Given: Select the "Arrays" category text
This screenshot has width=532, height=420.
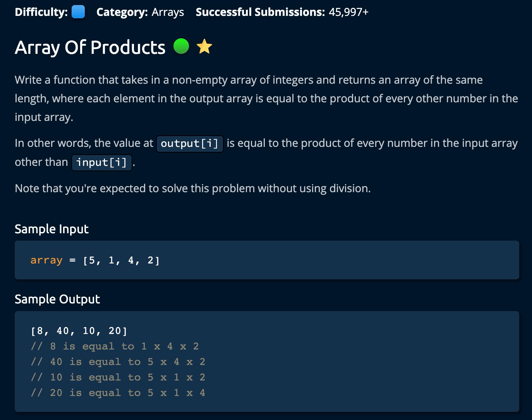Looking at the screenshot, I should tap(168, 12).
